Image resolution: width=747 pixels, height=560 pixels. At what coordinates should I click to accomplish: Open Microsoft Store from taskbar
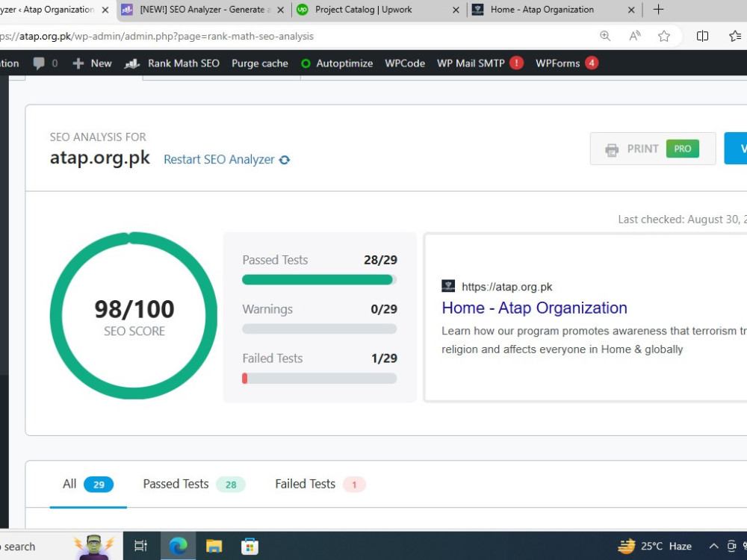[x=249, y=546]
